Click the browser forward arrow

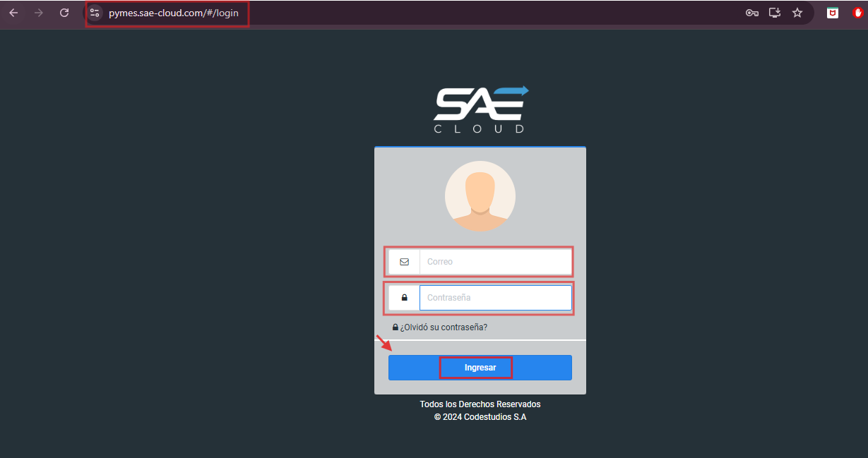click(39, 13)
